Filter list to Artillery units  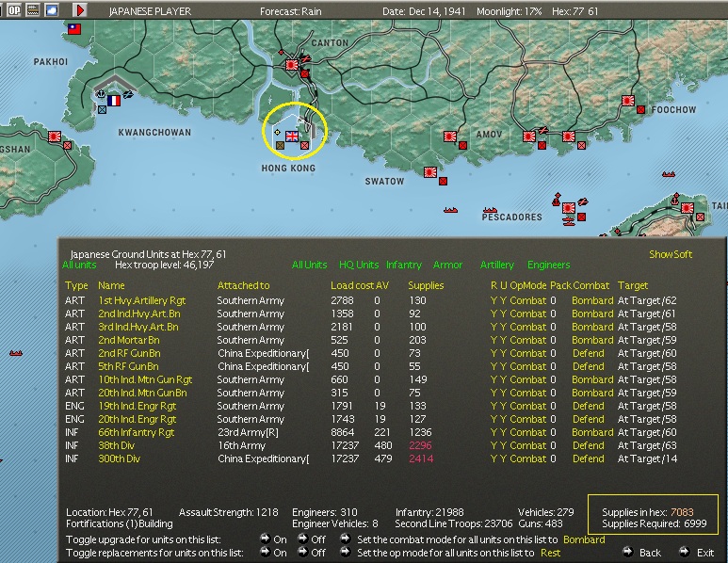[496, 265]
